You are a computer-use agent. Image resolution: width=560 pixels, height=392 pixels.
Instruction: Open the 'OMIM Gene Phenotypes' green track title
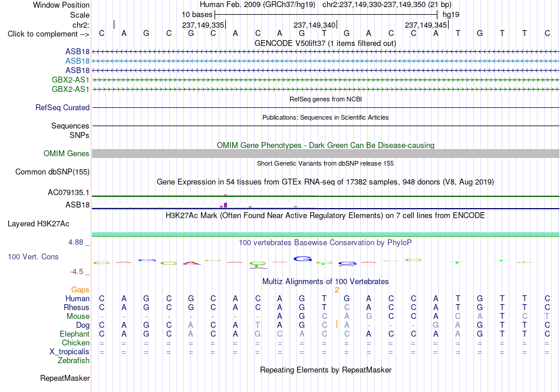pos(325,145)
